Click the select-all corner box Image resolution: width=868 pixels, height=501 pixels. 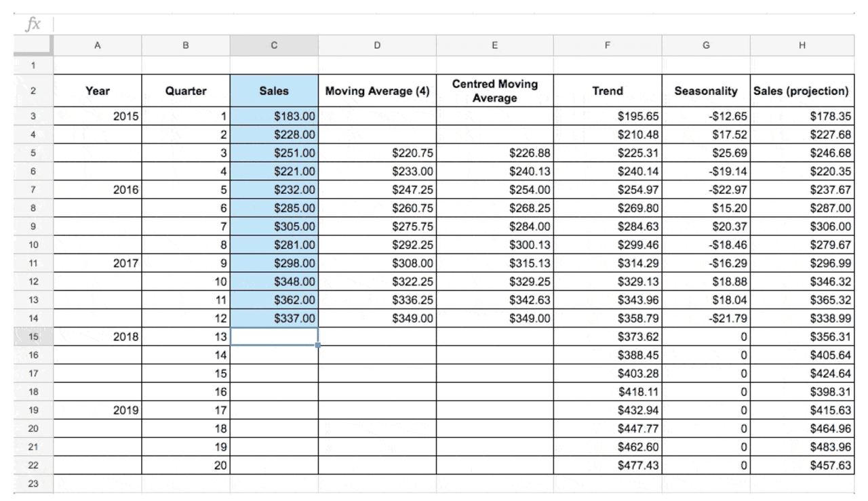click(x=33, y=45)
